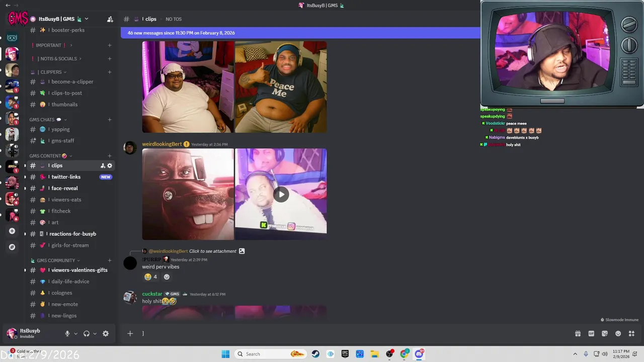The image size is (644, 362).
Task: Show hidden system tray icons chevron
Action: coord(575,354)
